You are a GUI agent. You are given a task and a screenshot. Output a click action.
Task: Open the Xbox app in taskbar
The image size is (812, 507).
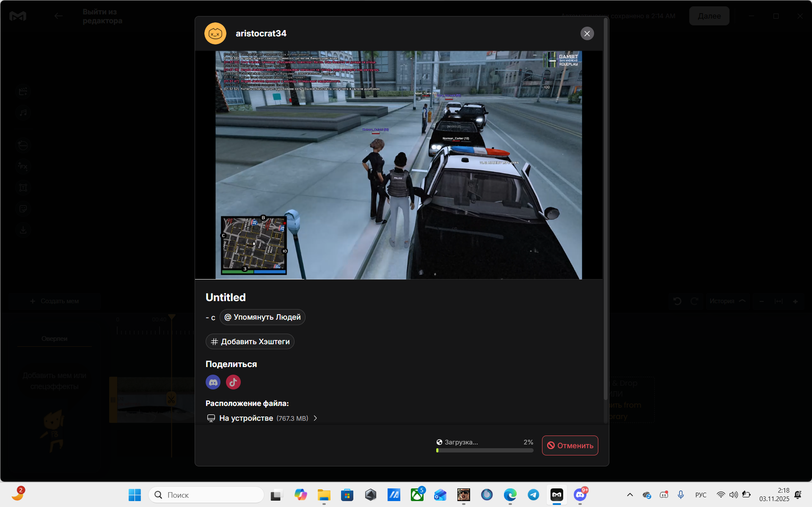(417, 495)
